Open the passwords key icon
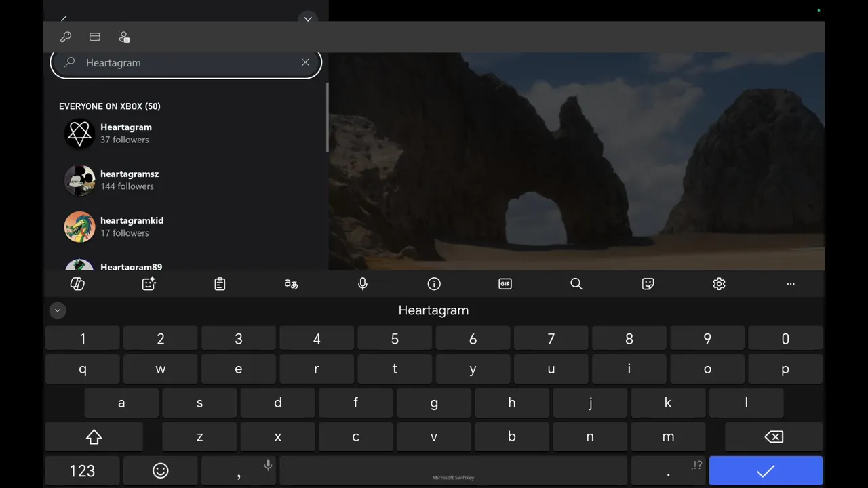The height and width of the screenshot is (488, 868). 66,37
